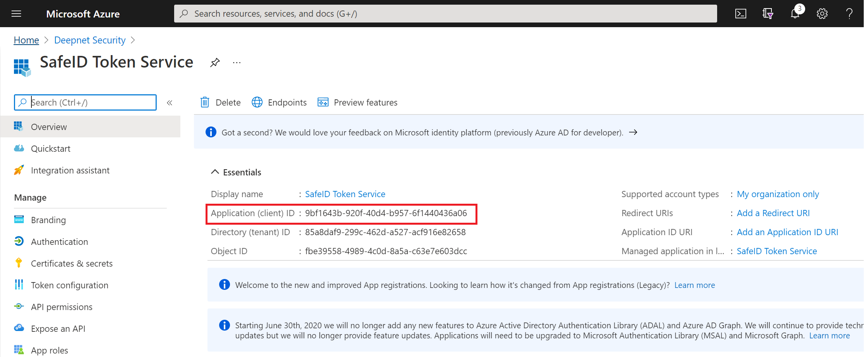
Task: Focus the global search resources box
Action: [x=445, y=14]
